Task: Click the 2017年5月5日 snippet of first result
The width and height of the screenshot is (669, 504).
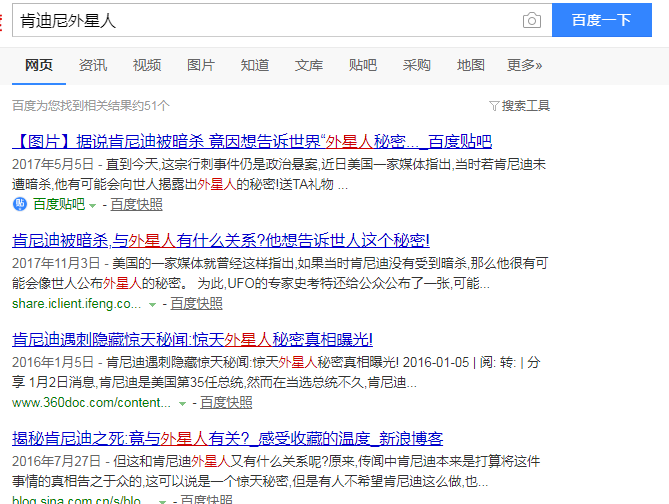Action: point(279,175)
